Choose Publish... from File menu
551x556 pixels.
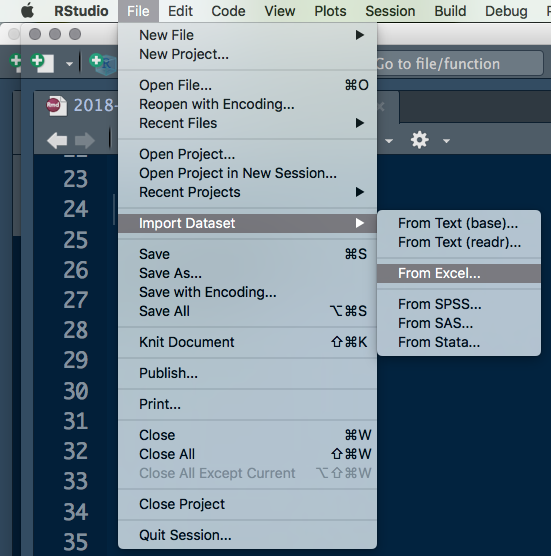pyautogui.click(x=247, y=373)
